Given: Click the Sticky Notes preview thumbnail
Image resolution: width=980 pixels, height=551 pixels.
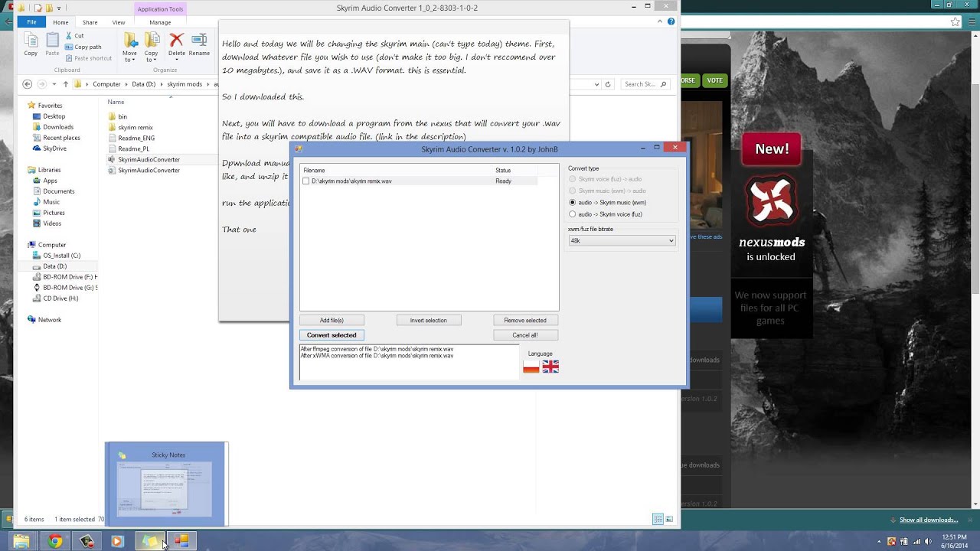Looking at the screenshot, I should pos(166,484).
